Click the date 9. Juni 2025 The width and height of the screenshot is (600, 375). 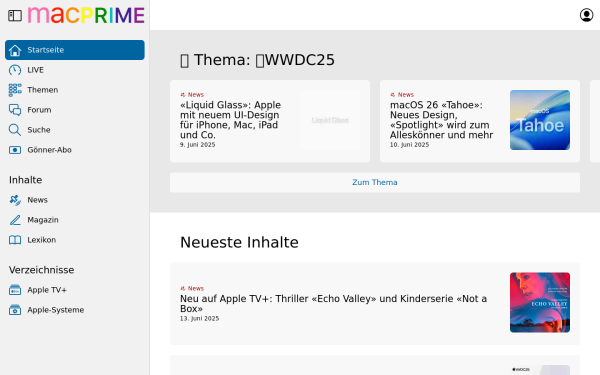coord(197,145)
